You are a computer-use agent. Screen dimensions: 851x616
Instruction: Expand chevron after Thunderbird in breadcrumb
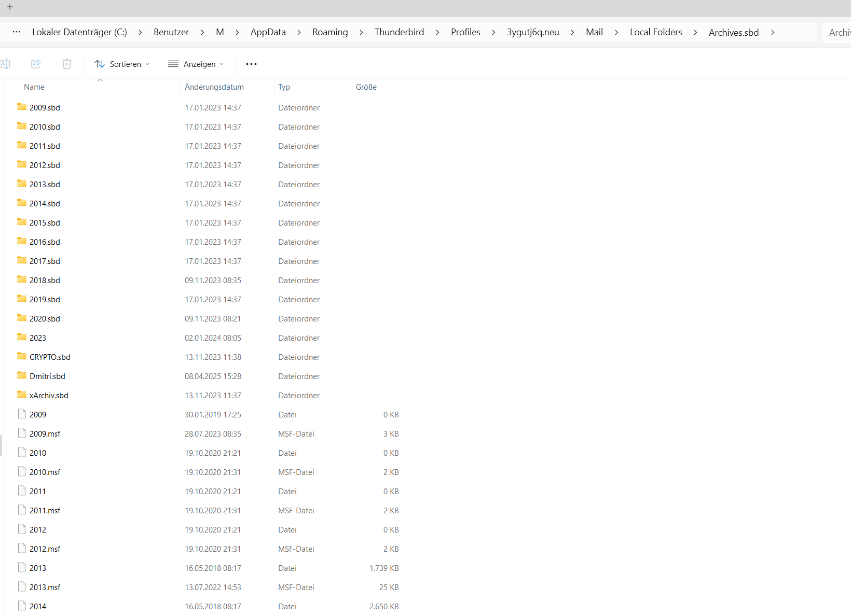tap(437, 32)
